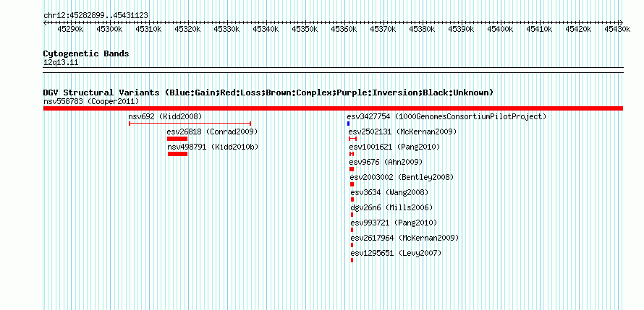The image size is (644, 310).
Task: Click ruler position 45390k
Action: [x=461, y=29]
